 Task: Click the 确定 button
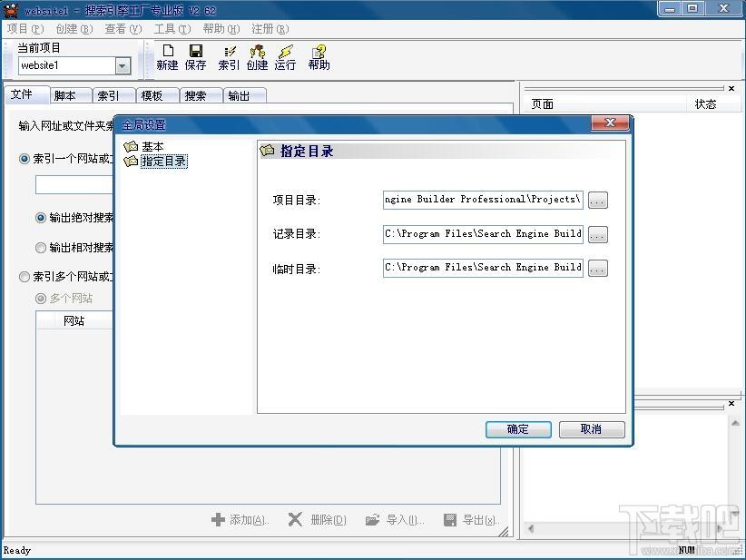coord(518,429)
